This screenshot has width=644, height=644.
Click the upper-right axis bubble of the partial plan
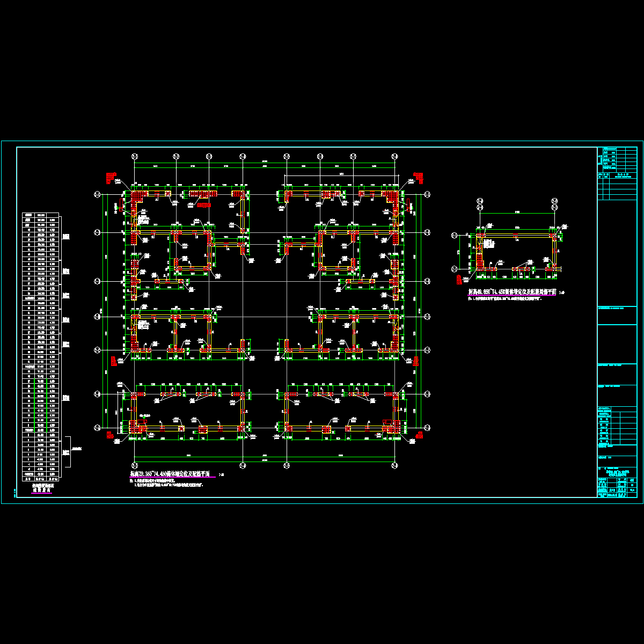[554, 201]
